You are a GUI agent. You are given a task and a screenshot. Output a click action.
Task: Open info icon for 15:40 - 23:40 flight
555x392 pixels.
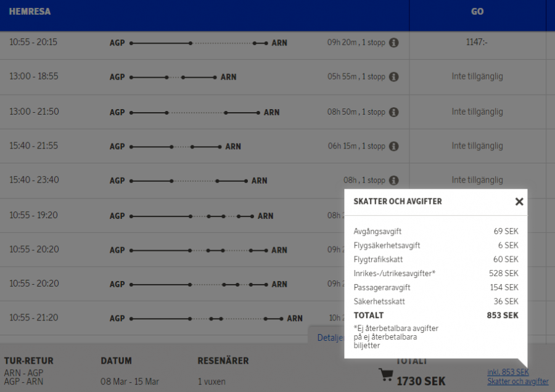[x=393, y=181]
